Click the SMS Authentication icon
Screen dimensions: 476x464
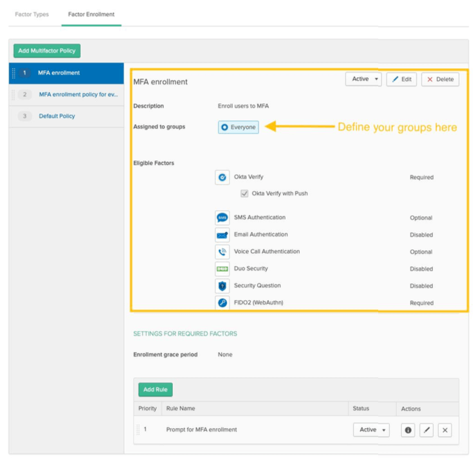[x=223, y=218]
